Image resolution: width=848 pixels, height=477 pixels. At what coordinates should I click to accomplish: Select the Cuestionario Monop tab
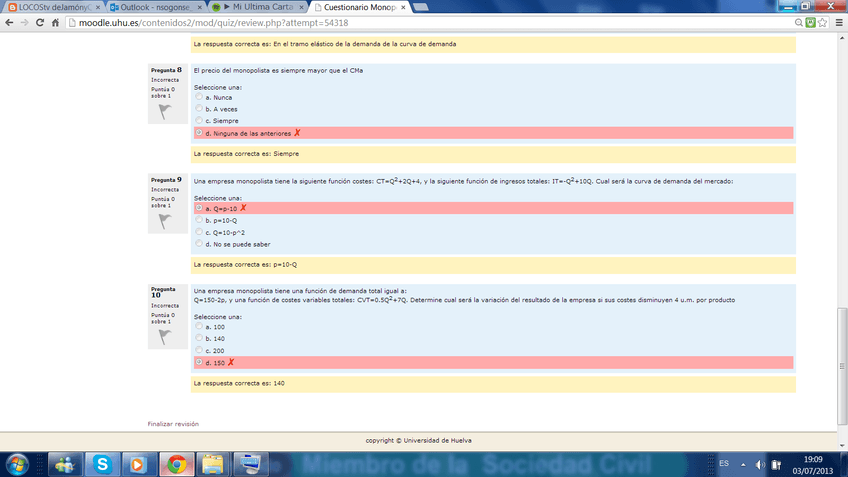tap(360, 8)
